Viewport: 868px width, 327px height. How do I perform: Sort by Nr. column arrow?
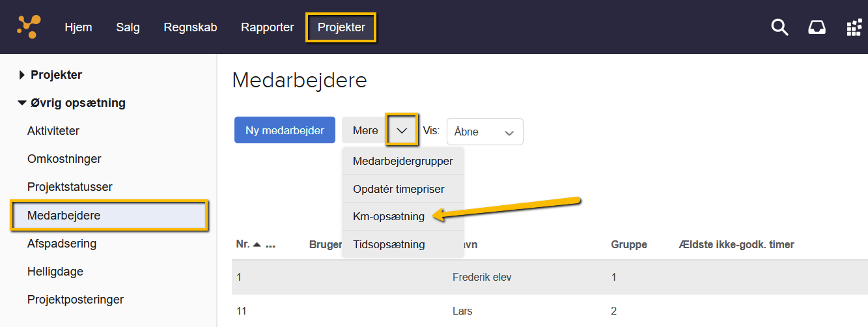(x=257, y=245)
